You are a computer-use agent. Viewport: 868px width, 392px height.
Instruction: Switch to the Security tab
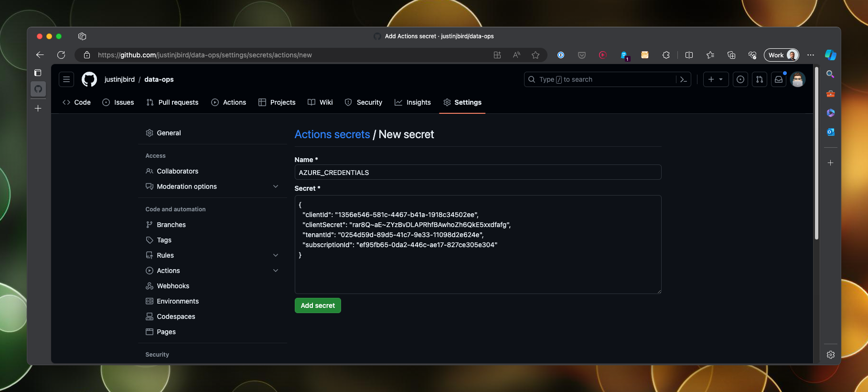click(364, 102)
